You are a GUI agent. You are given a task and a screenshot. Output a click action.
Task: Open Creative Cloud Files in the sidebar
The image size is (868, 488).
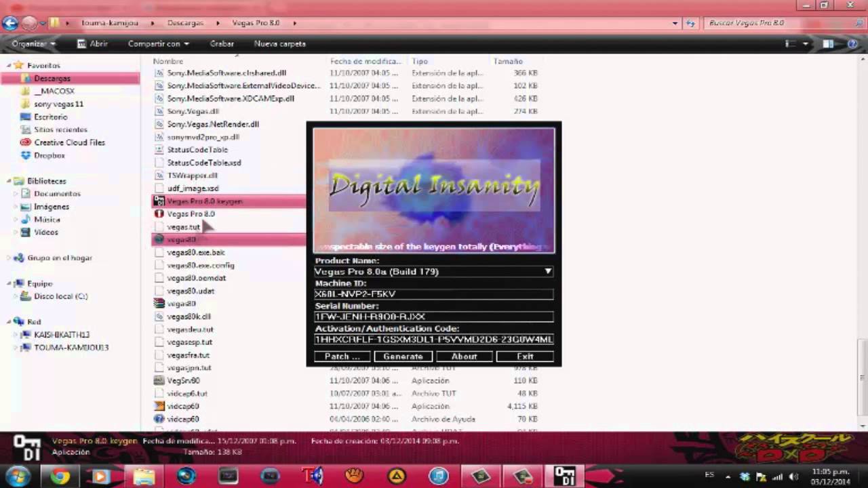coord(69,142)
